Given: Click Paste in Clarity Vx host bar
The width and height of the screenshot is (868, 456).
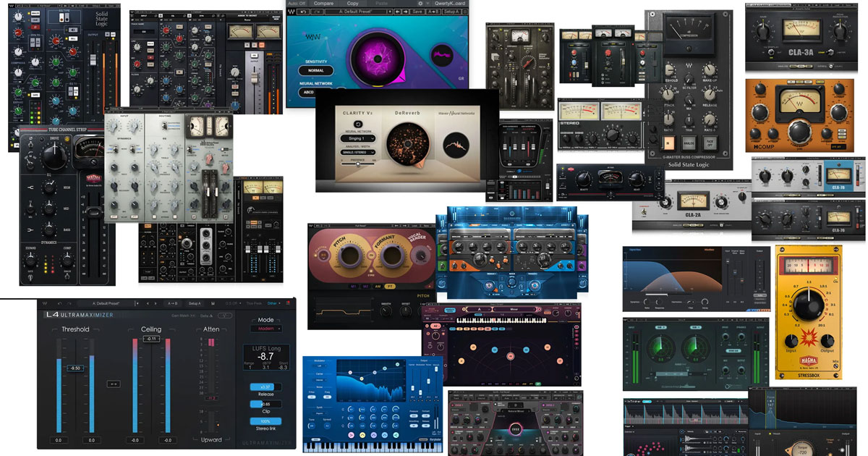Looking at the screenshot, I should pyautogui.click(x=382, y=4).
